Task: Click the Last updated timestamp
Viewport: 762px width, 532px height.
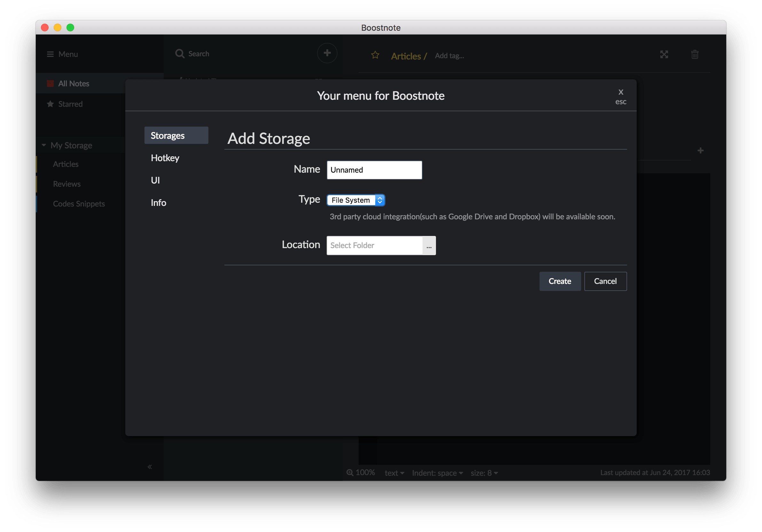Action: point(655,472)
